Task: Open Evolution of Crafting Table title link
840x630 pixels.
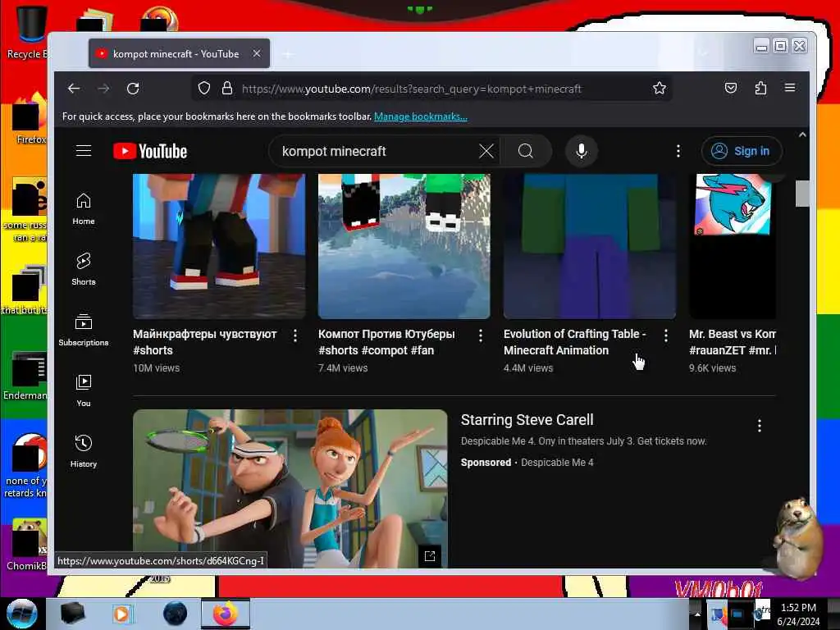Action: 575,342
